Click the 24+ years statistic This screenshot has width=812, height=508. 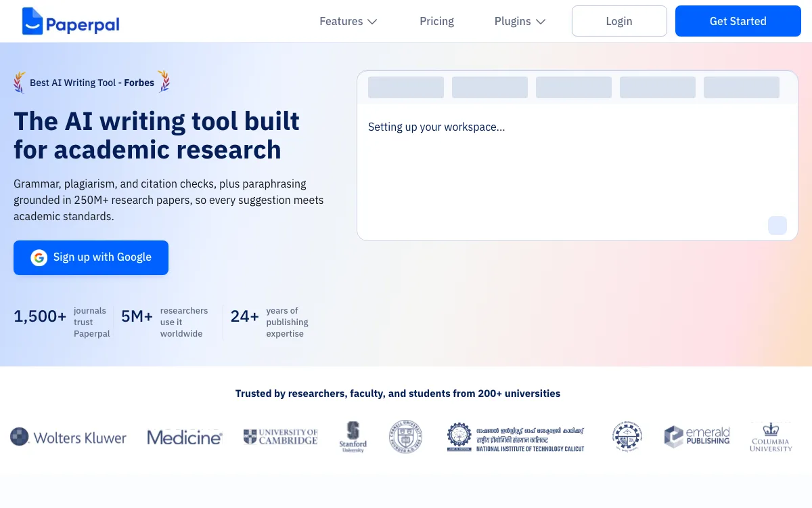pos(269,322)
